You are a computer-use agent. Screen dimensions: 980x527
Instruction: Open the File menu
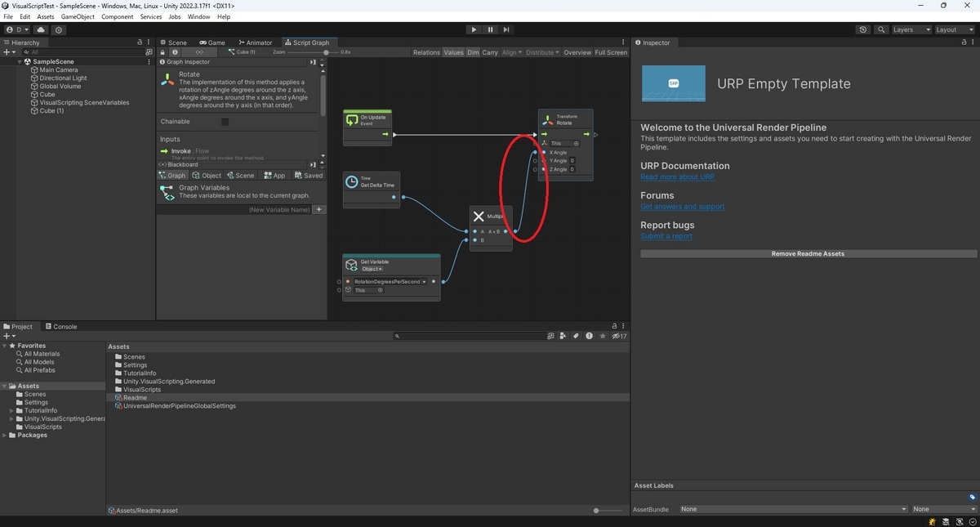pyautogui.click(x=8, y=16)
